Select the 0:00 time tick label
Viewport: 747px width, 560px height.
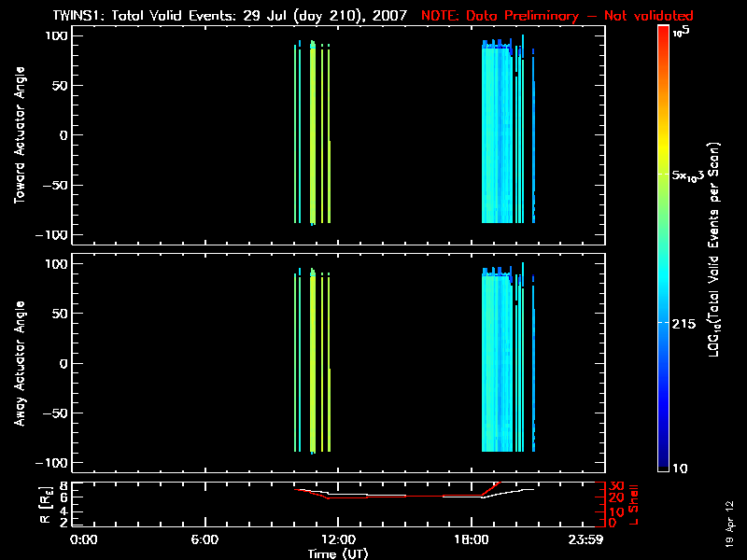pyautogui.click(x=84, y=539)
